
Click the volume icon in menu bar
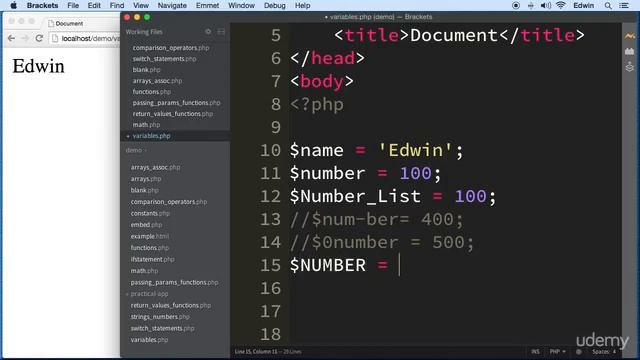(546, 5)
